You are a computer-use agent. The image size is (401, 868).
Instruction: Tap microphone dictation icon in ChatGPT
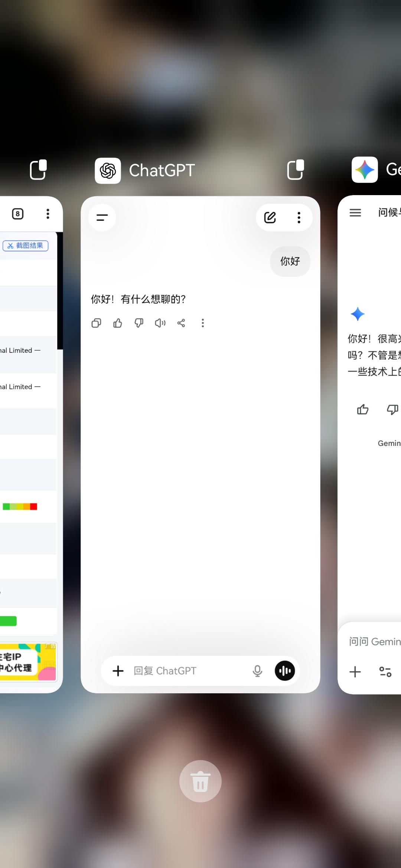tap(257, 671)
